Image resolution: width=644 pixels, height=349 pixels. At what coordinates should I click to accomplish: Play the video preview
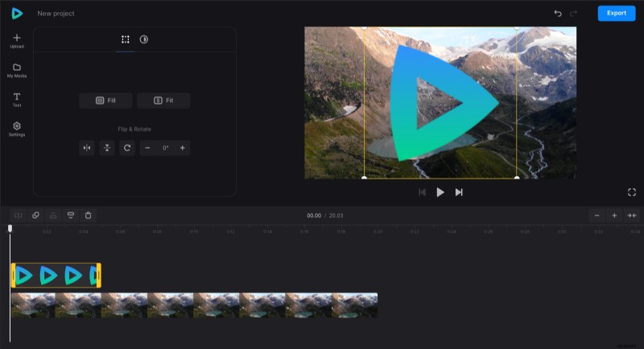[x=440, y=192]
